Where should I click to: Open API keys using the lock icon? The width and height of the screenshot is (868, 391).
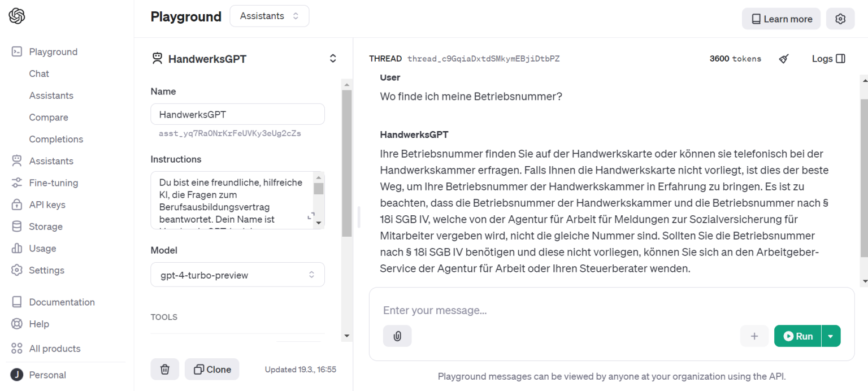pyautogui.click(x=17, y=205)
